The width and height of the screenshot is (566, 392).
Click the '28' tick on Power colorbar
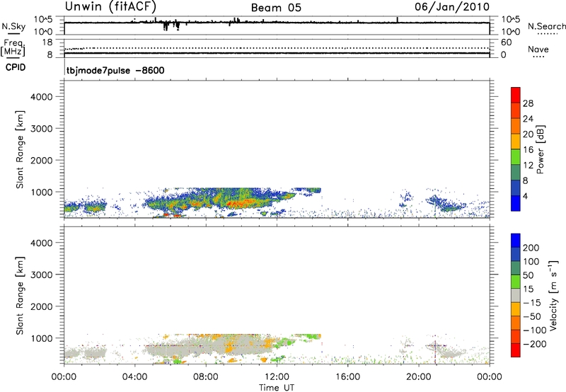pos(528,103)
